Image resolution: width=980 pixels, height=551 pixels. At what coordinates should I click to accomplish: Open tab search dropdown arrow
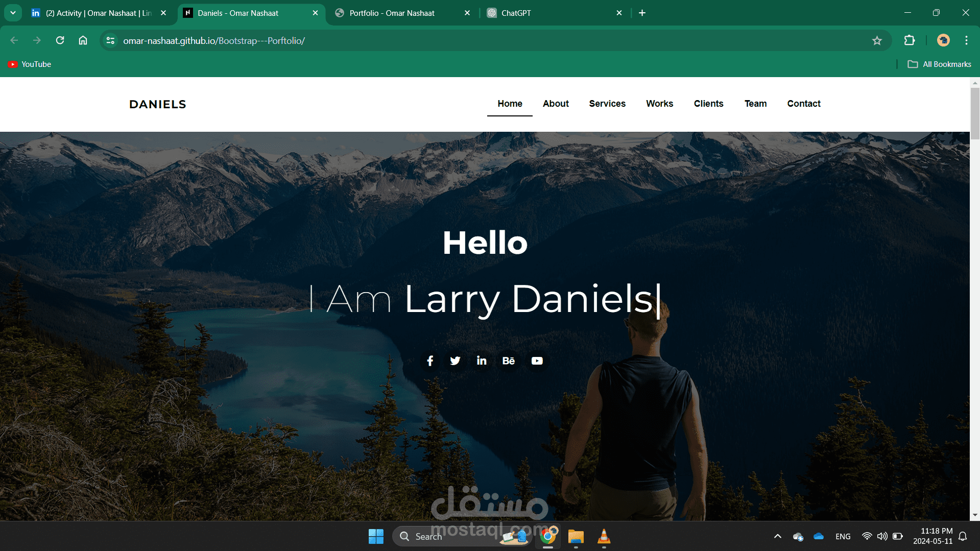point(13,13)
